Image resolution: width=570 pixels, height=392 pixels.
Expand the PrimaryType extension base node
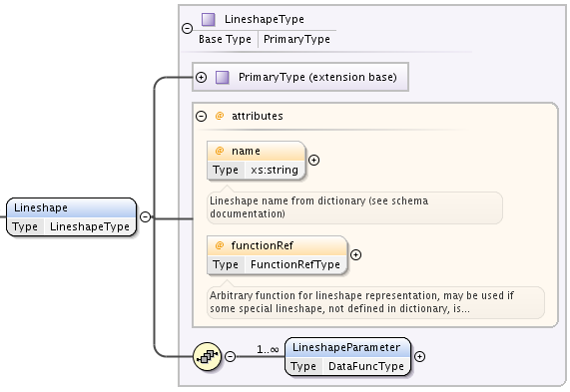[201, 77]
